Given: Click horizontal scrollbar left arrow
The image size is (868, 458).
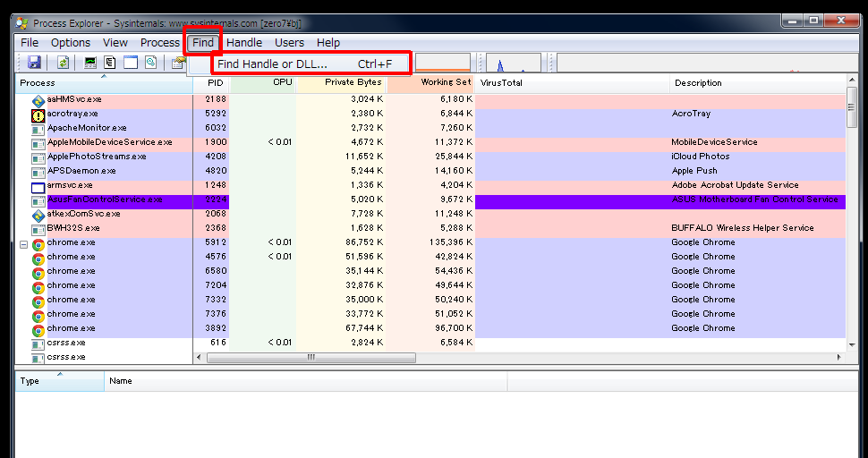Looking at the screenshot, I should tap(200, 357).
